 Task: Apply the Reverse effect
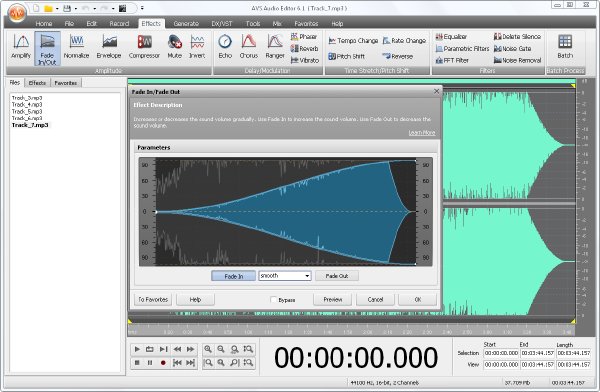tap(398, 56)
